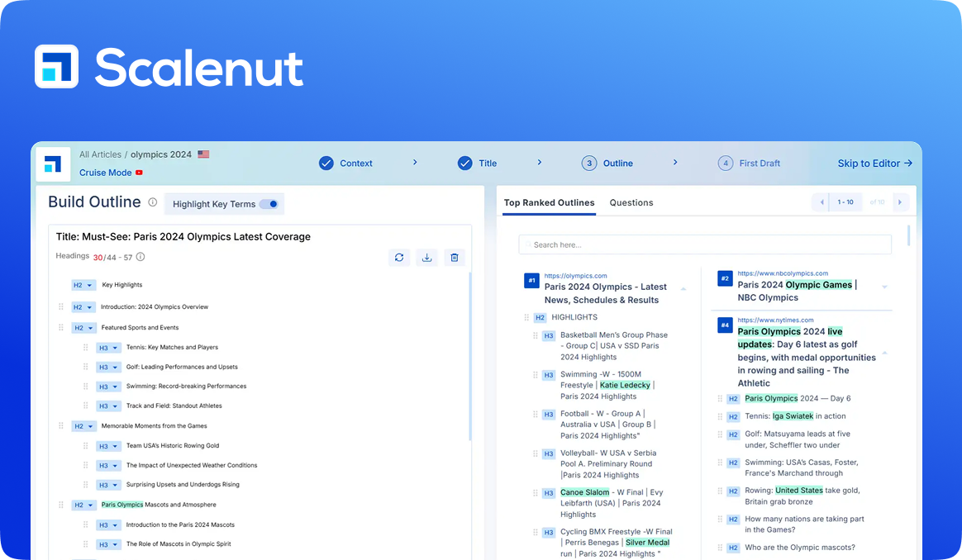Screen dimensions: 962x560
Task: Collapse the #4 nytimes.com outline
Action: tap(884, 353)
